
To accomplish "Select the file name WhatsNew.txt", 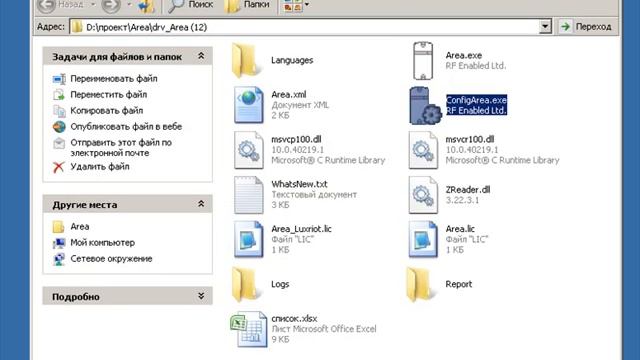I will click(299, 184).
